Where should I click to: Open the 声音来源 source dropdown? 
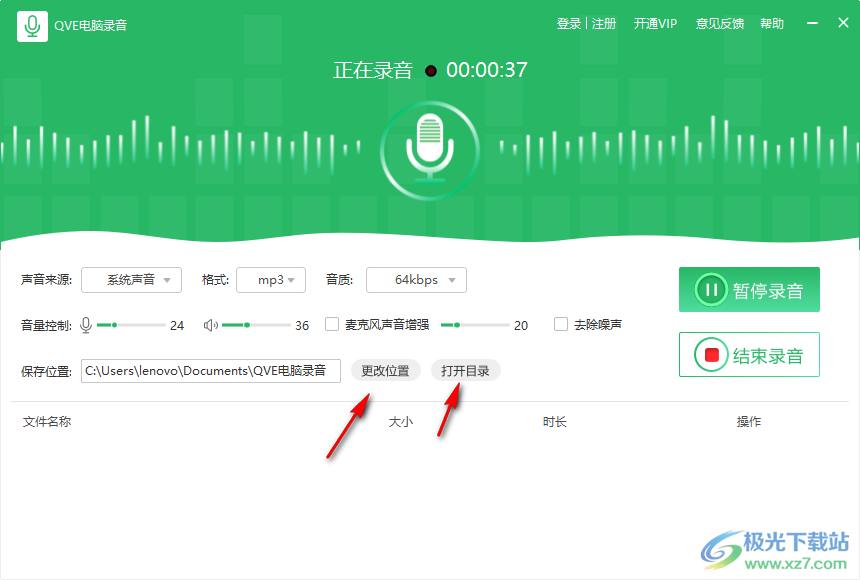131,280
